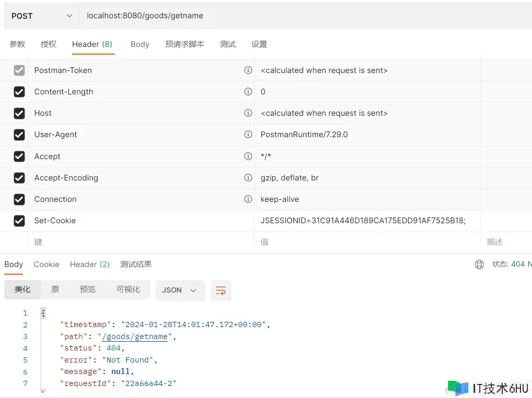Screen dimensions: 532x398
Task: Disable the Set-Cookie header checkbox
Action: tap(19, 221)
